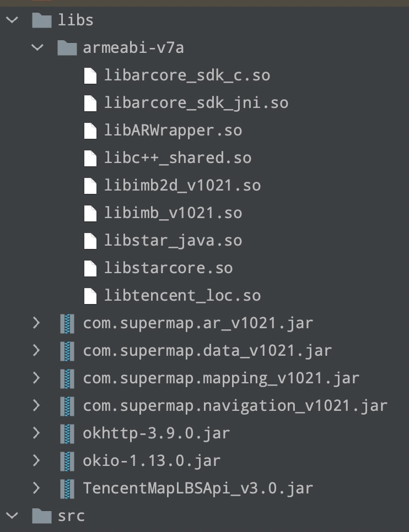This screenshot has height=532, width=409.
Task: Select libtencent_loc.so file name
Action: tap(182, 296)
